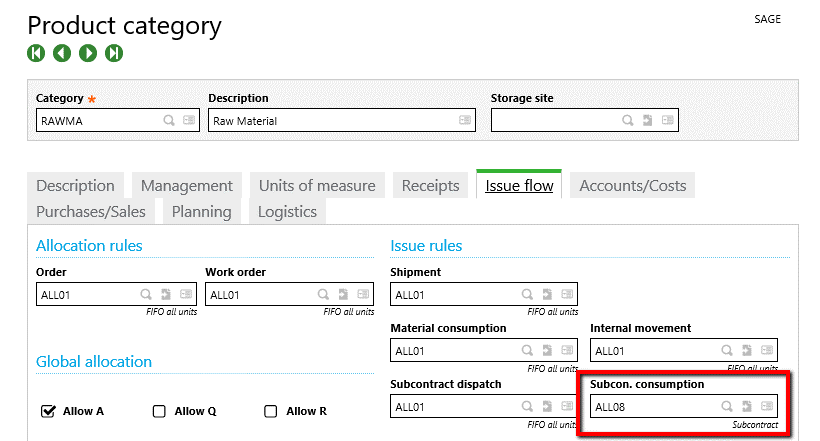820x441 pixels.
Task: Open the Accounts/Costs tab
Action: (x=633, y=185)
